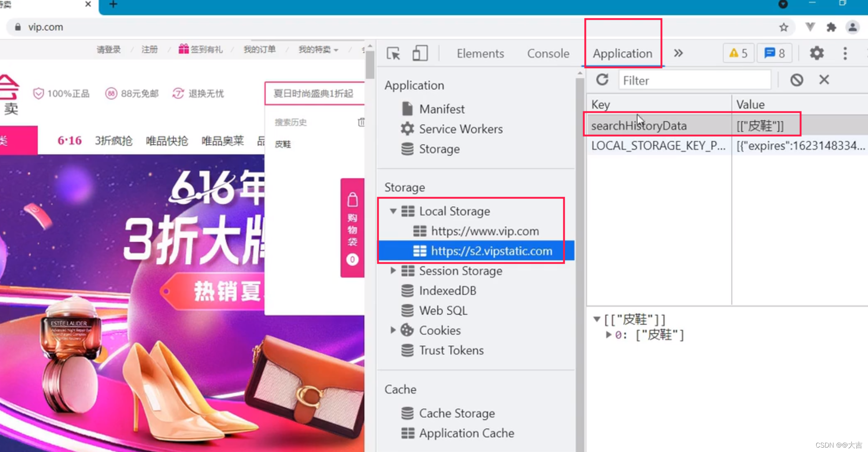The image size is (868, 452).
Task: Switch to the Elements tab
Action: pos(480,53)
